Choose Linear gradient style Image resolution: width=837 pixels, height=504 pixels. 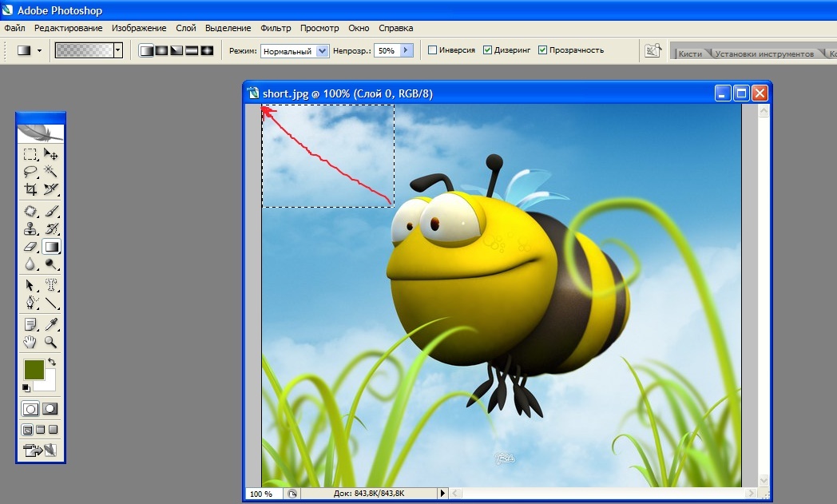coord(146,51)
